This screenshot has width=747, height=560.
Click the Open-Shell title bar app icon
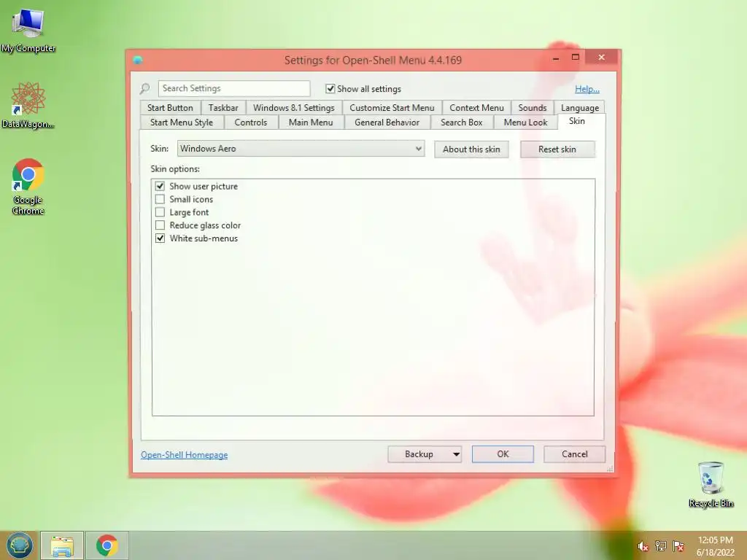point(138,60)
